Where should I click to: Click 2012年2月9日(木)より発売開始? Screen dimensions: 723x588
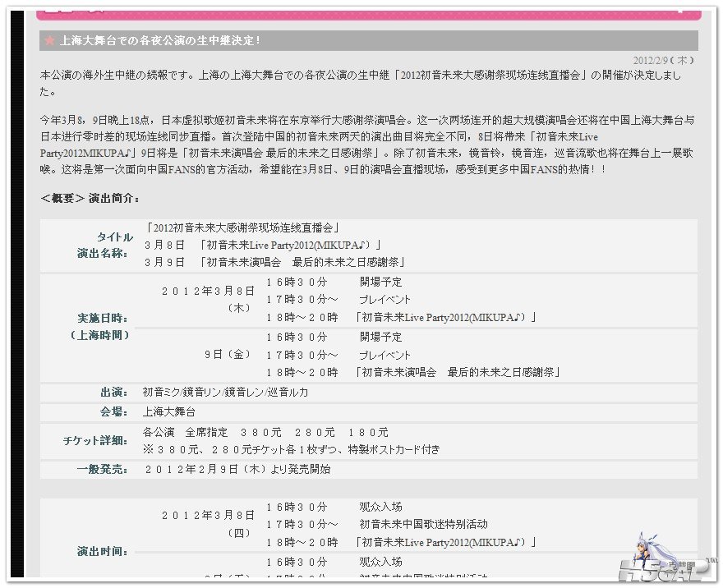coord(237,470)
